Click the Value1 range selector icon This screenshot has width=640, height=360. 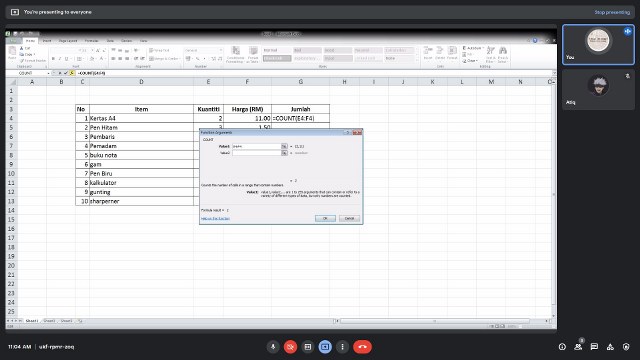pyautogui.click(x=284, y=146)
